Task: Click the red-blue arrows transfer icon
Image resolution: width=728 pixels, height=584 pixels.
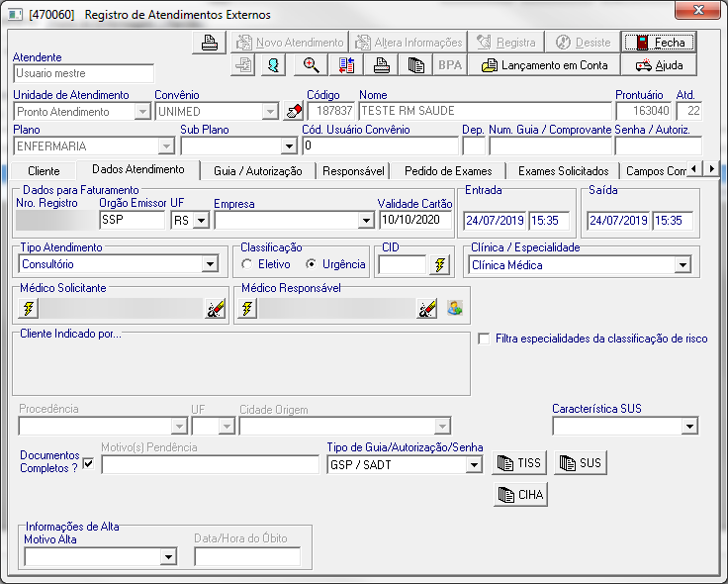Action: point(346,65)
